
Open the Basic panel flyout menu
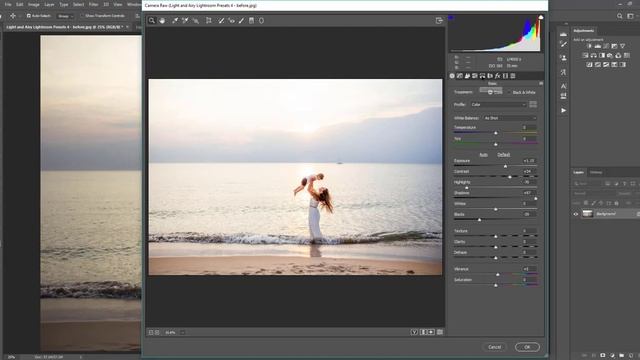tap(541, 83)
